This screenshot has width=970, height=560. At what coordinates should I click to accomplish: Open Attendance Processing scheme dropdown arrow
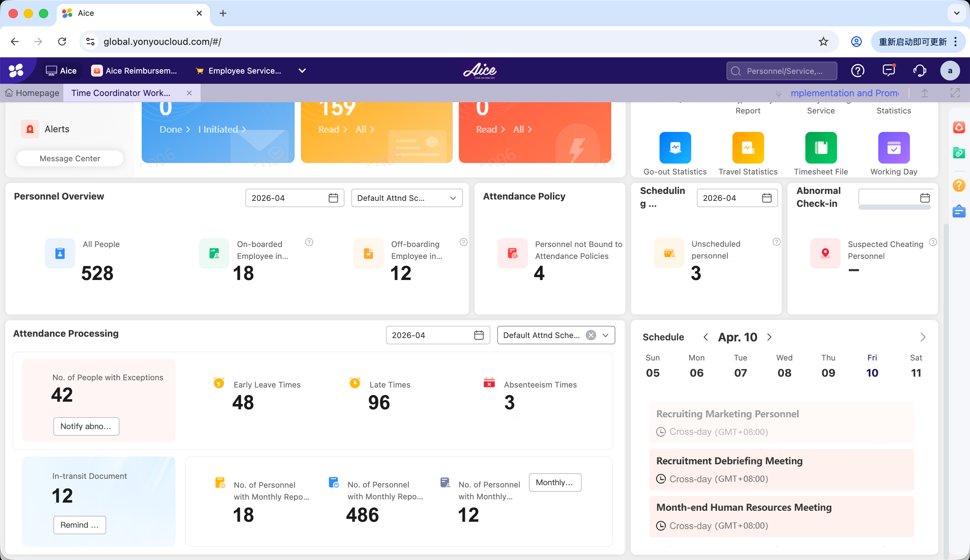606,335
